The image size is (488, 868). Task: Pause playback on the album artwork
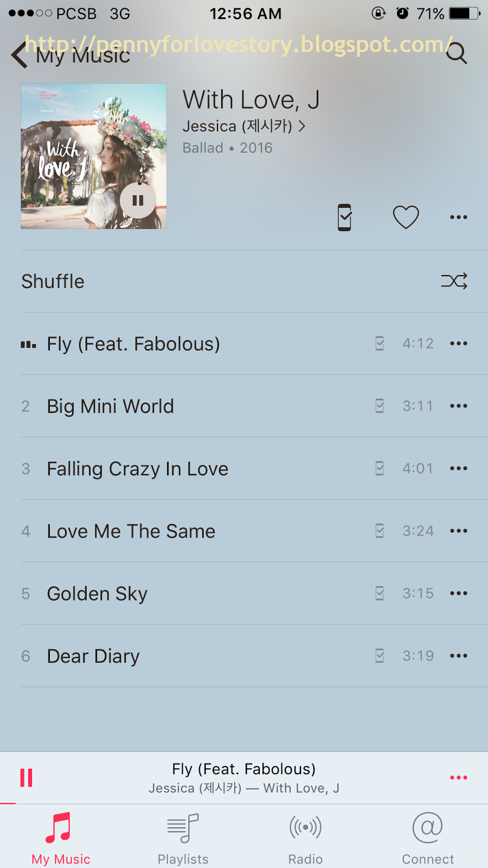tap(138, 200)
